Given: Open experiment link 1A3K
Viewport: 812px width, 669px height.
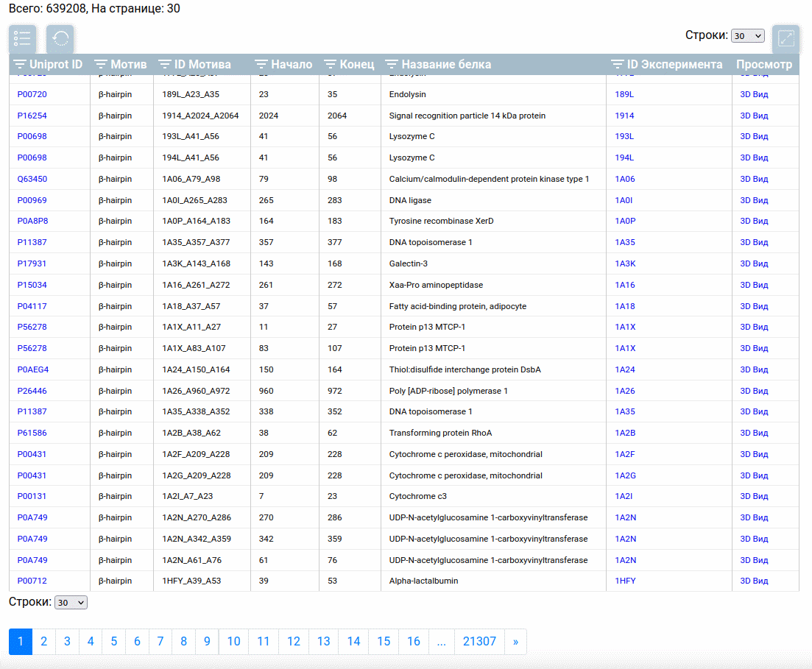Looking at the screenshot, I should [x=625, y=263].
